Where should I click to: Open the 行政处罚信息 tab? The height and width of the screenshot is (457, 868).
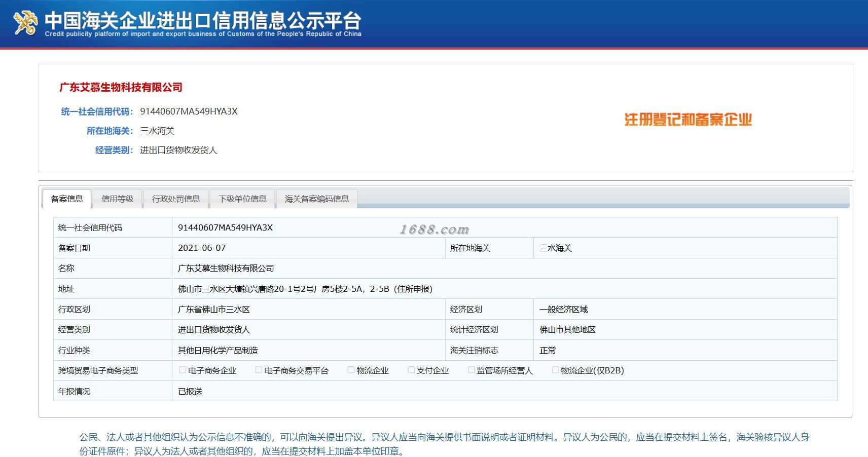176,199
